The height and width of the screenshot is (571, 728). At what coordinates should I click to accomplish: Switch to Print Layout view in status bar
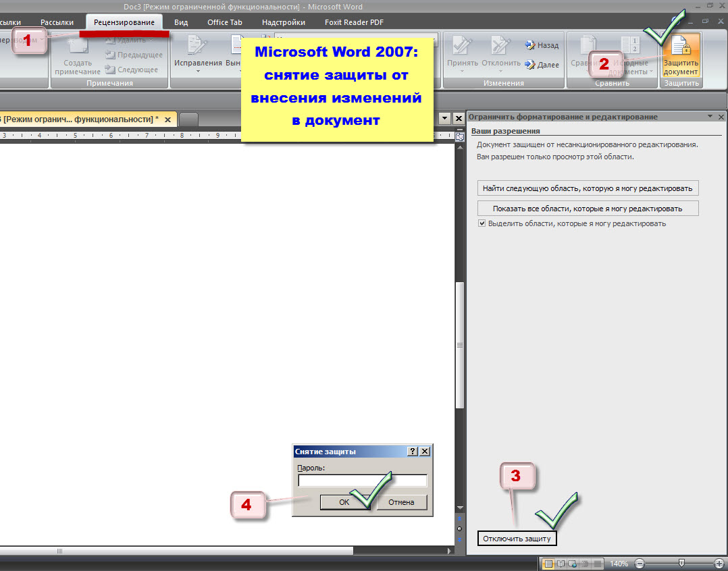coord(548,564)
